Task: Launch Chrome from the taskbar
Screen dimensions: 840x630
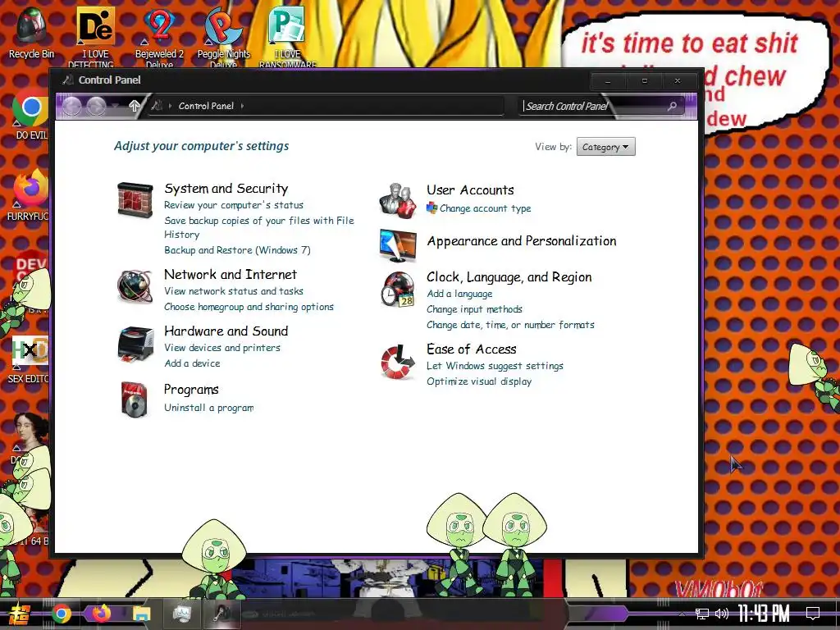Action: (61, 614)
